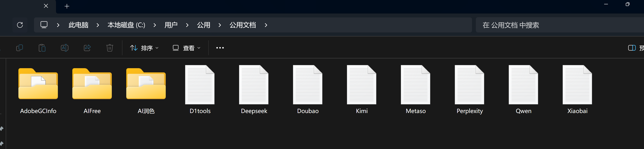Click the Perplexity name label
The height and width of the screenshot is (149, 644).
coord(469,111)
